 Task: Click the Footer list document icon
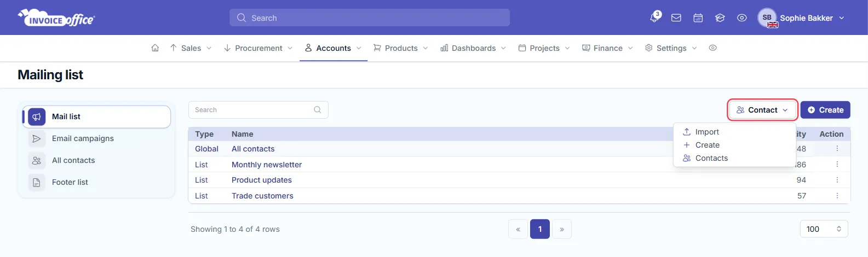point(37,182)
